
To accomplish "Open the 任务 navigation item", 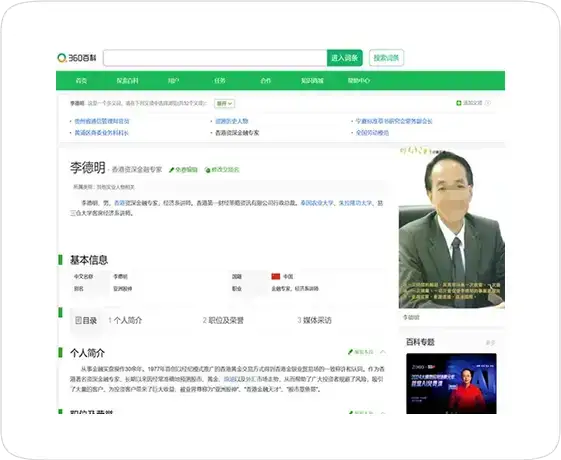I will [x=220, y=81].
